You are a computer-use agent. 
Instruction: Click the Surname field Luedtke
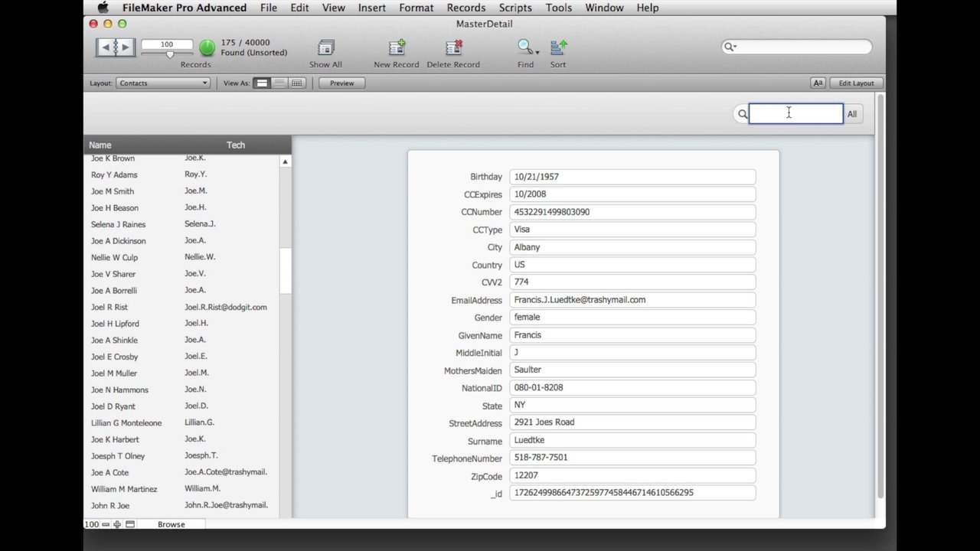point(632,440)
